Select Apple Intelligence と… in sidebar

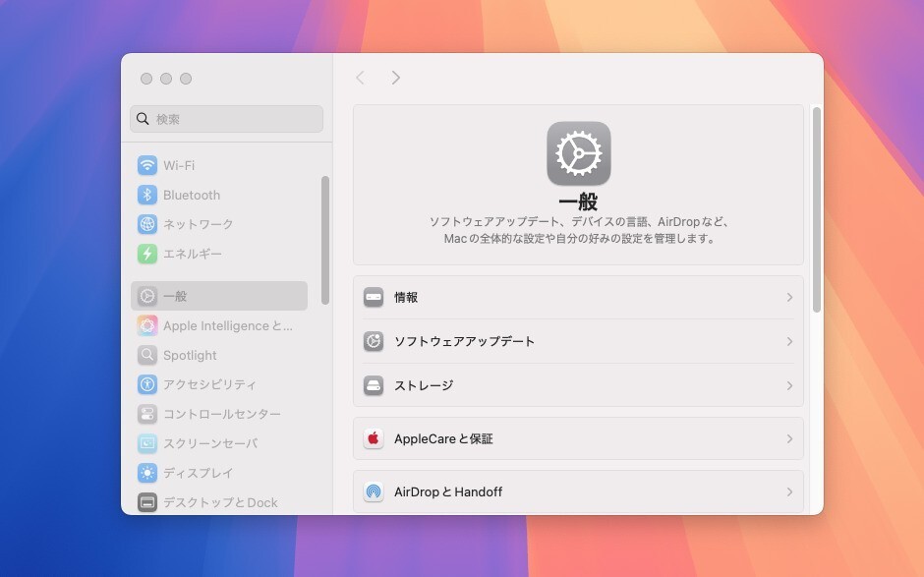pos(219,325)
